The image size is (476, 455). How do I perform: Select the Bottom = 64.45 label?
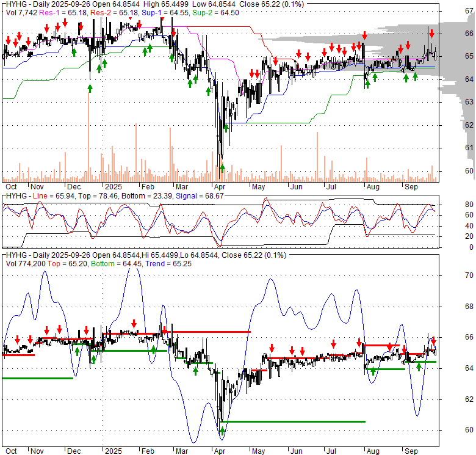tap(117, 264)
